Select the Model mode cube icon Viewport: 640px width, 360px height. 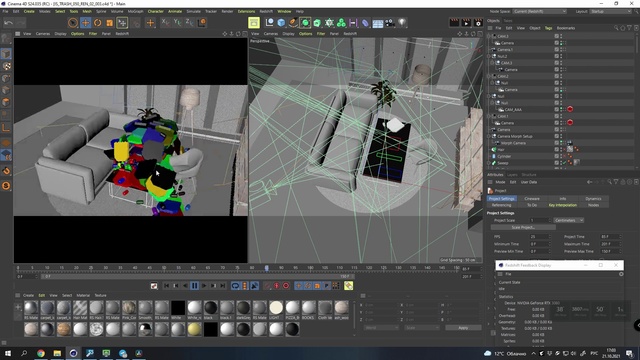(6, 54)
